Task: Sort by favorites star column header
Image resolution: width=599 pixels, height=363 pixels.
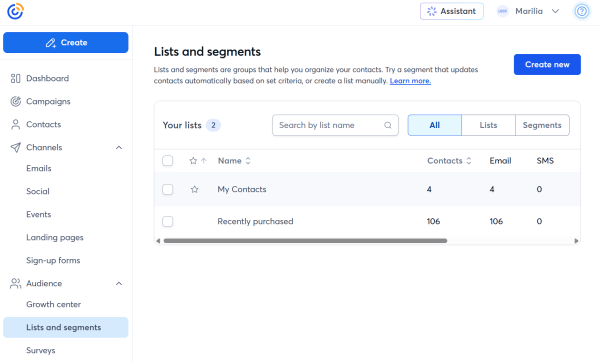Action: (x=198, y=160)
